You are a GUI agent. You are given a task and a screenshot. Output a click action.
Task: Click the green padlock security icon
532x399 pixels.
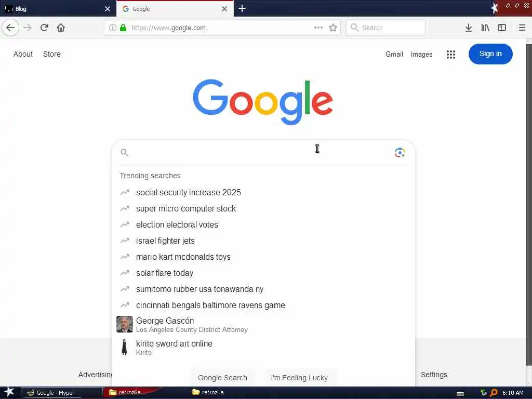pyautogui.click(x=123, y=28)
